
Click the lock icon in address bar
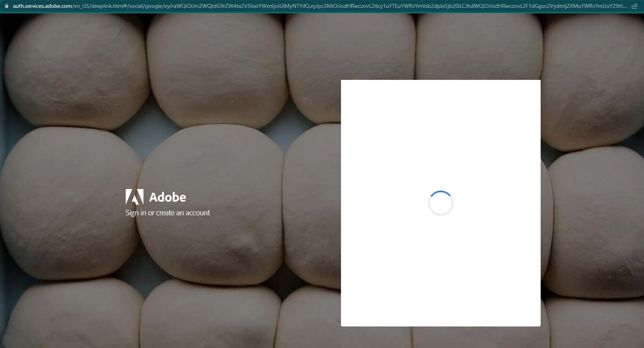click(6, 6)
